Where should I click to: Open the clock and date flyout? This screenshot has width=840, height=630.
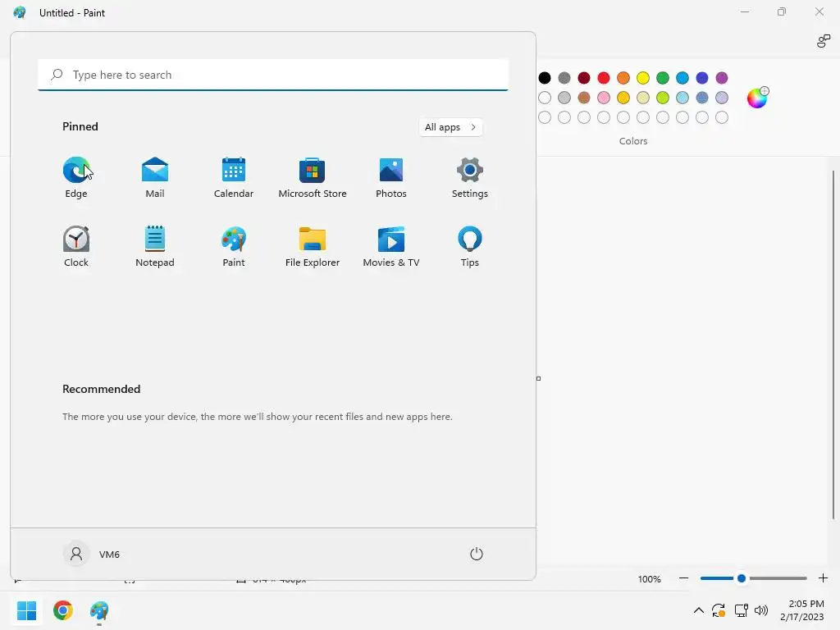pos(802,610)
